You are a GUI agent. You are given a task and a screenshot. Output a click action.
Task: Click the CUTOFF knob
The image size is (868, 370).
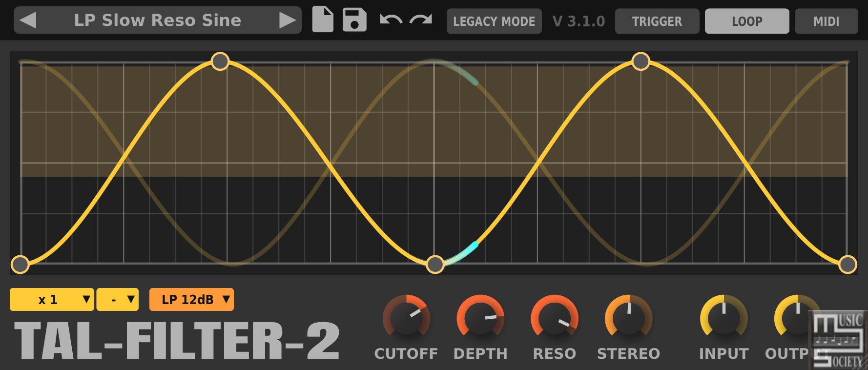point(406,318)
